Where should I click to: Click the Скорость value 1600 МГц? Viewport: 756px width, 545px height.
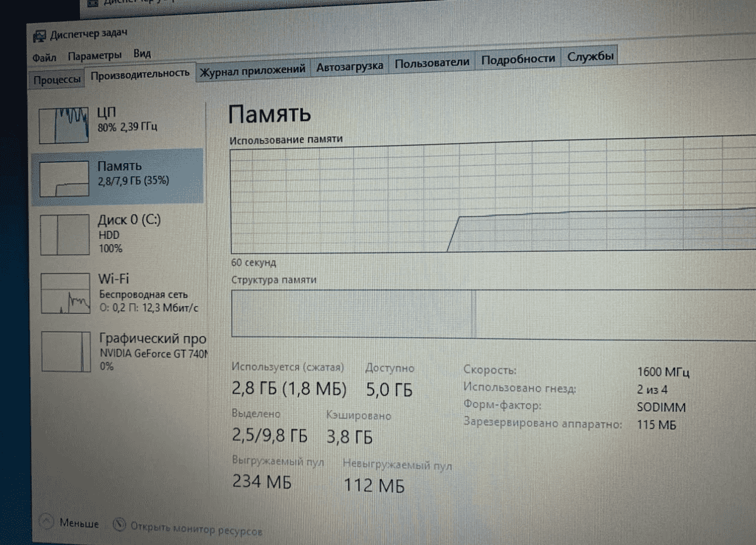pos(663,372)
